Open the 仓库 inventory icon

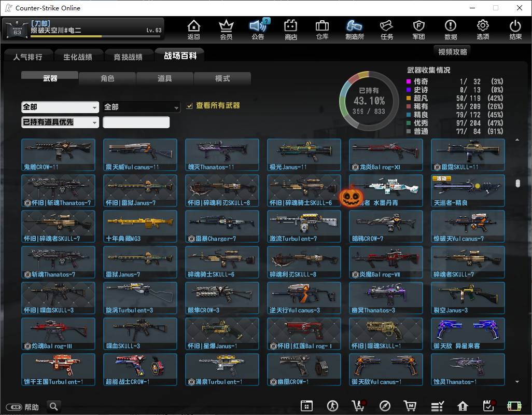point(323,30)
